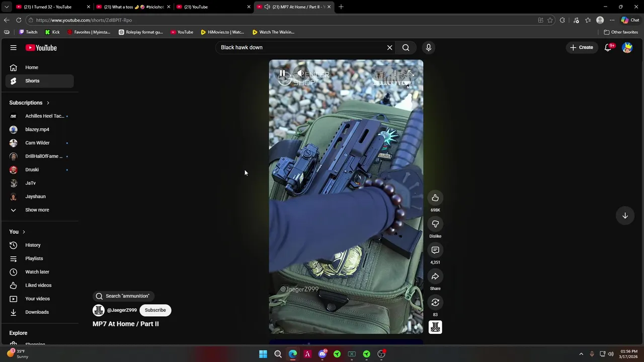Dislike the MP7 Short

tap(435, 224)
